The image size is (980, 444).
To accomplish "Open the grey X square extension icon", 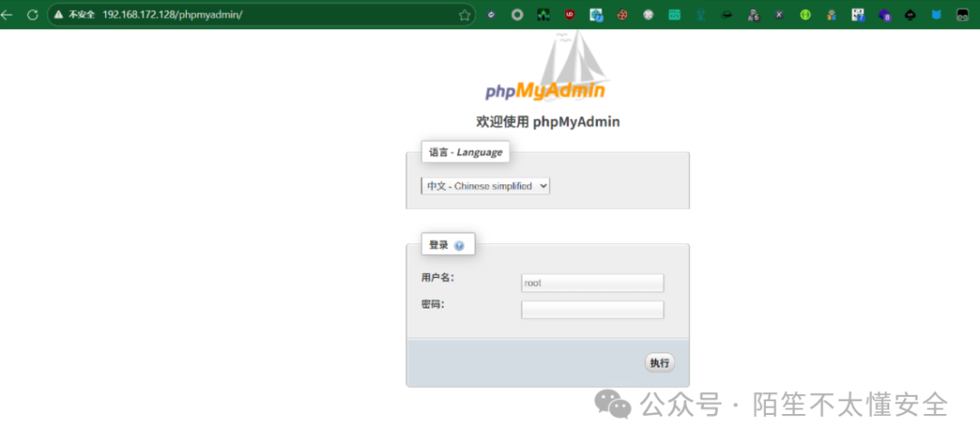I will tap(779, 15).
